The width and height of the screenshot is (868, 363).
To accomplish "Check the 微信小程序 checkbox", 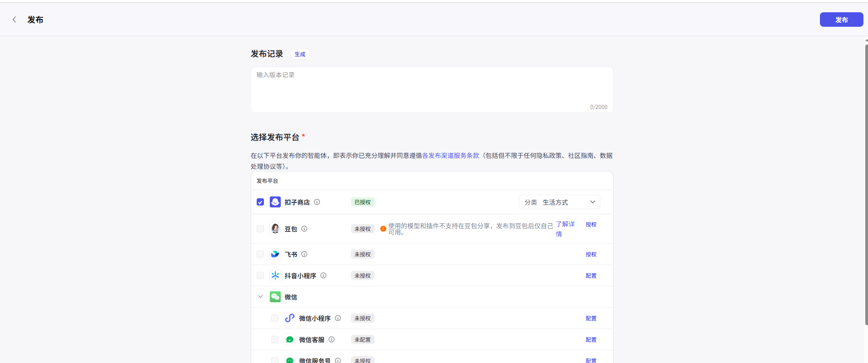I will point(275,318).
